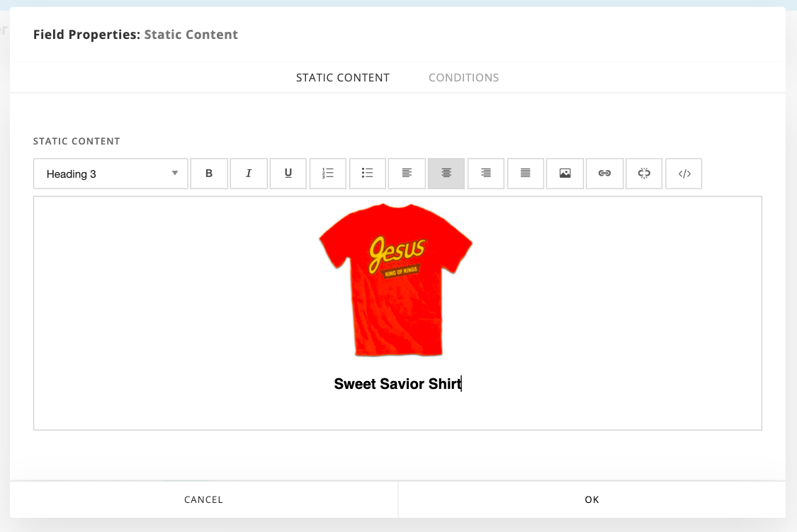Select the center alignment button
The image size is (797, 532).
446,174
